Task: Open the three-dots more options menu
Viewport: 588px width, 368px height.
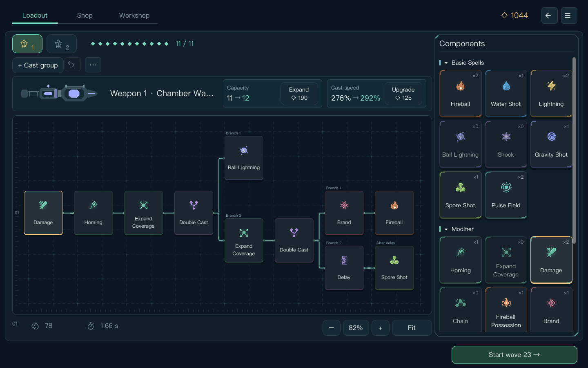Action: coord(93,65)
